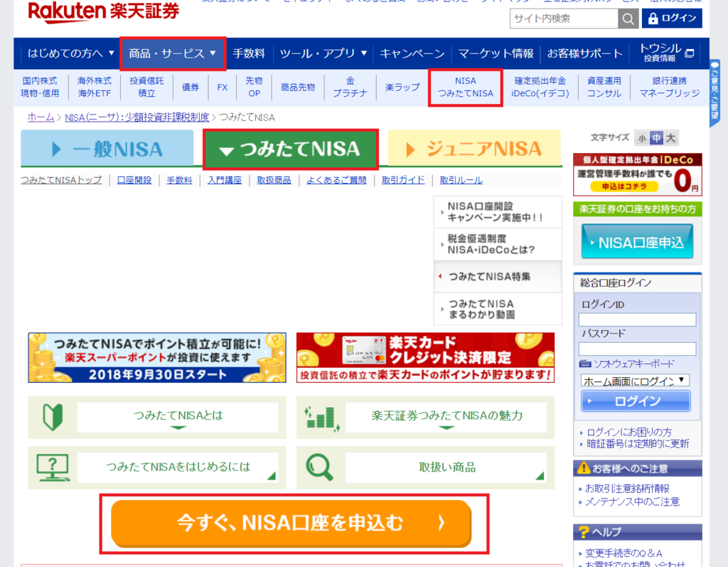Set text size to 大
The image size is (728, 567).
[671, 138]
